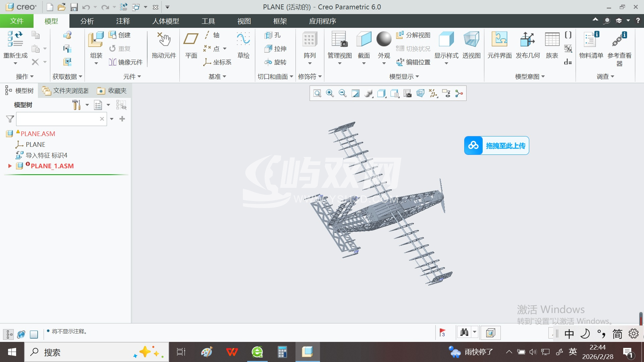Click the Refit zoom icon in graphics toolbar
This screenshot has height=362, width=644.
(317, 93)
